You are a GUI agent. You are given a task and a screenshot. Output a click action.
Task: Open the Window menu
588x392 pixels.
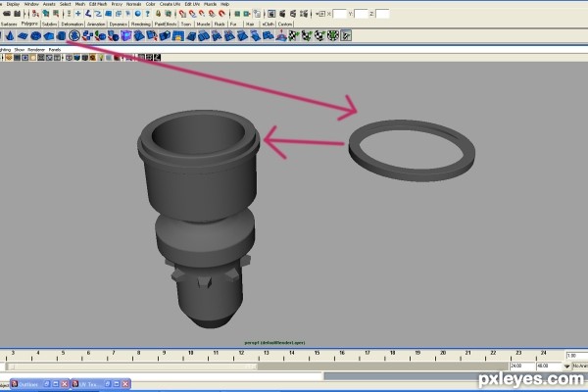point(31,4)
